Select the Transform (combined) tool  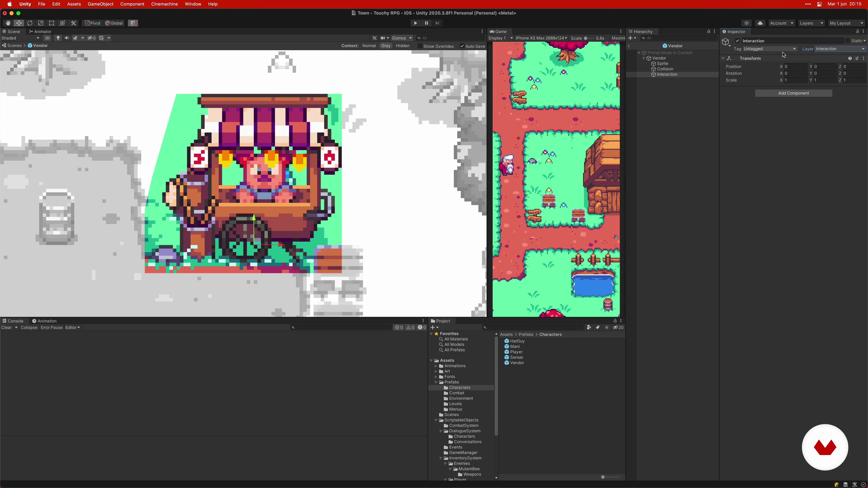(x=62, y=23)
